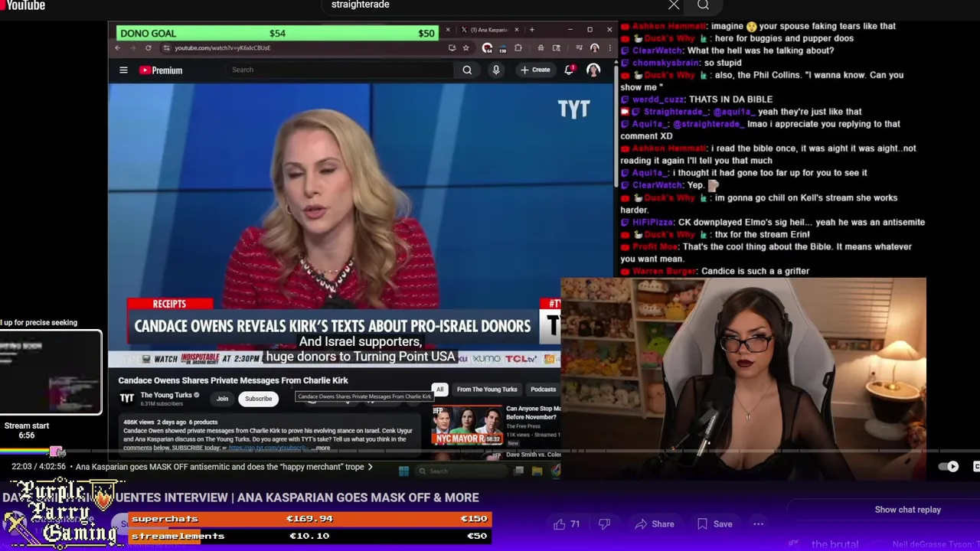
Task: Open the YouTube logo home link
Action: coord(23,5)
